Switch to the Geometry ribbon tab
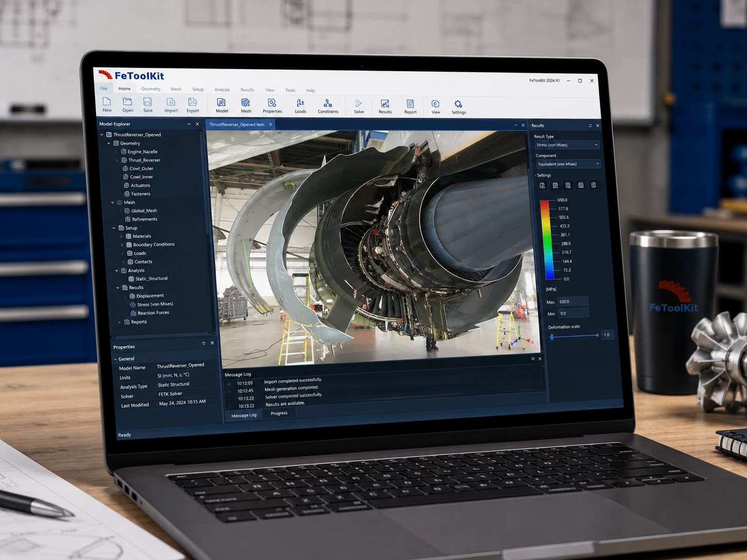The image size is (747, 560). coord(151,89)
